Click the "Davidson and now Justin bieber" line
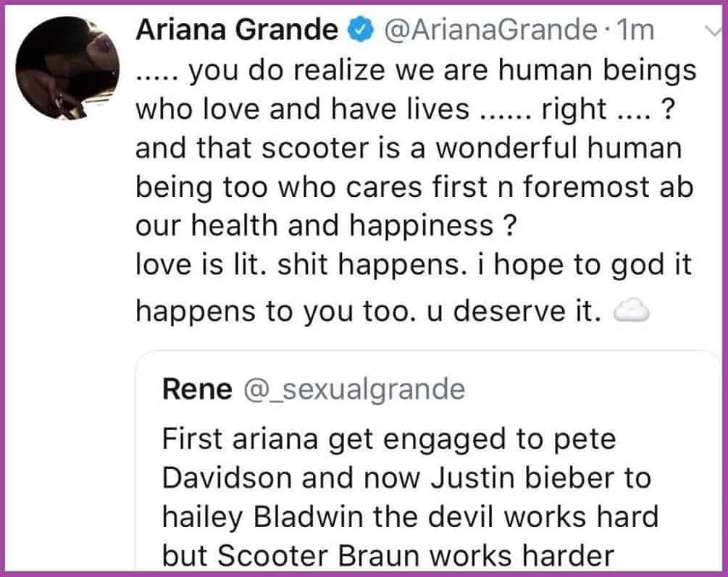Image resolution: width=728 pixels, height=577 pixels. click(406, 478)
